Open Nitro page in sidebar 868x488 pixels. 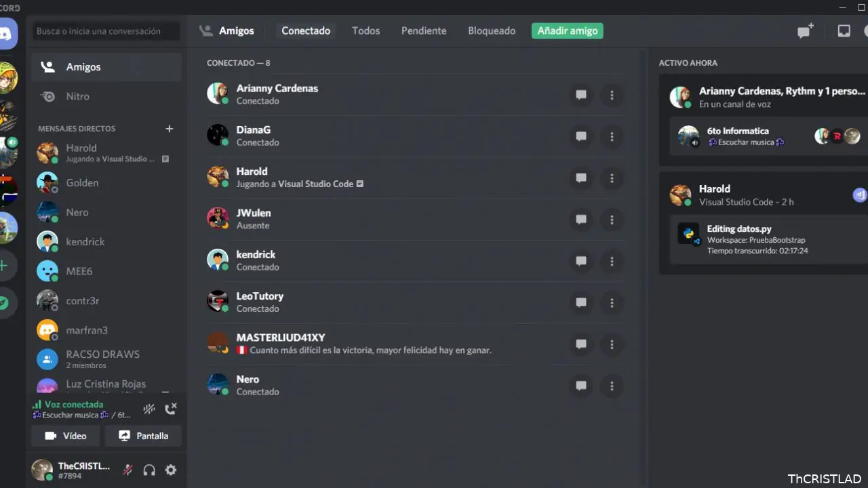106,96
